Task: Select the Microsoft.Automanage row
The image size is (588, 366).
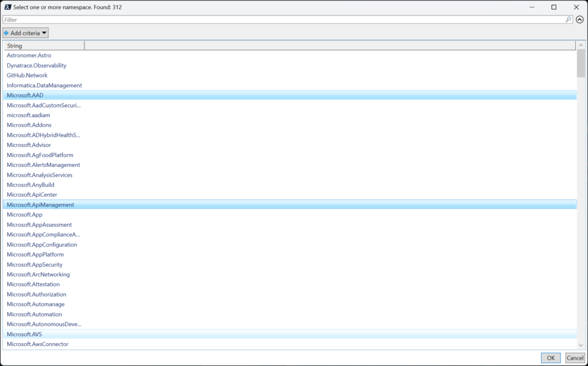Action: tap(290, 304)
